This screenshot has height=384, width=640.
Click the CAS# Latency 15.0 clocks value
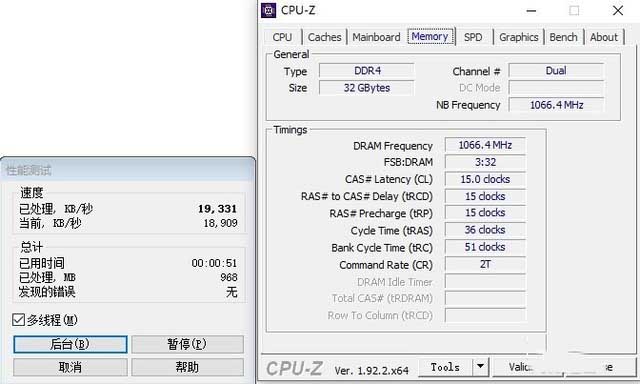485,180
